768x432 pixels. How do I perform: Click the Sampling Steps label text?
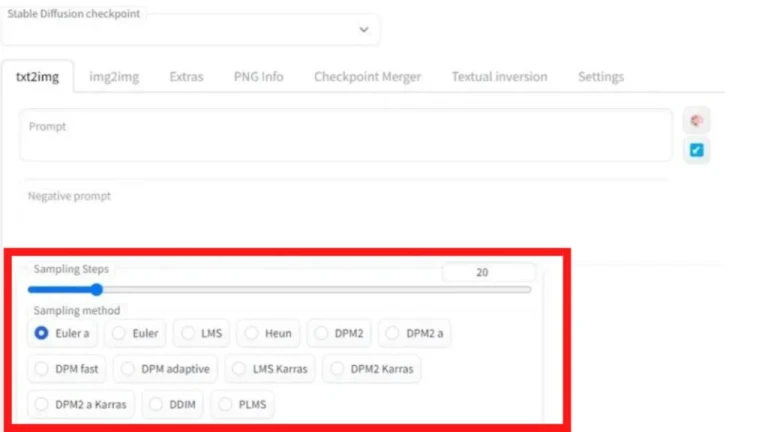[71, 269]
